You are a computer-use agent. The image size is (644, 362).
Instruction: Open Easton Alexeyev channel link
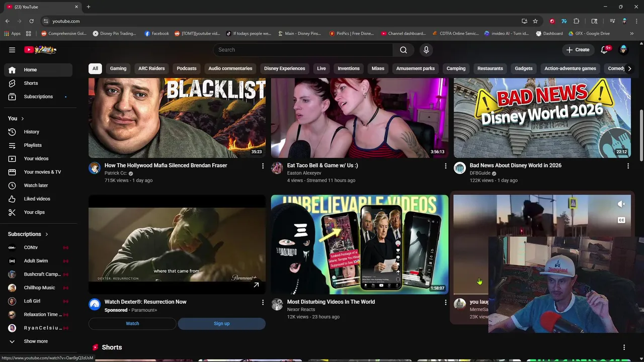304,173
